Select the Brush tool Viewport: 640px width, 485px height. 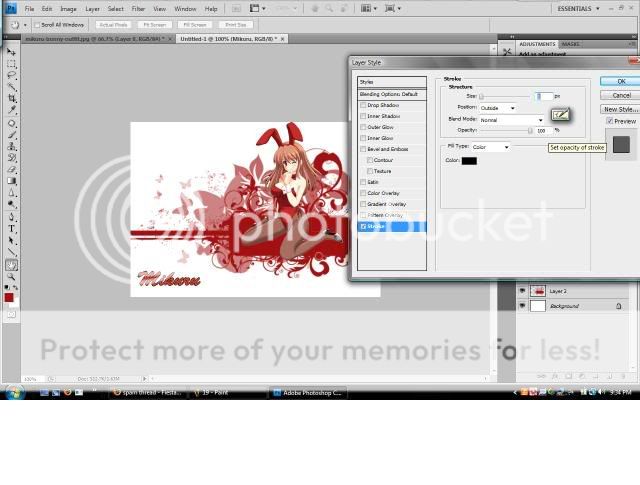point(11,135)
